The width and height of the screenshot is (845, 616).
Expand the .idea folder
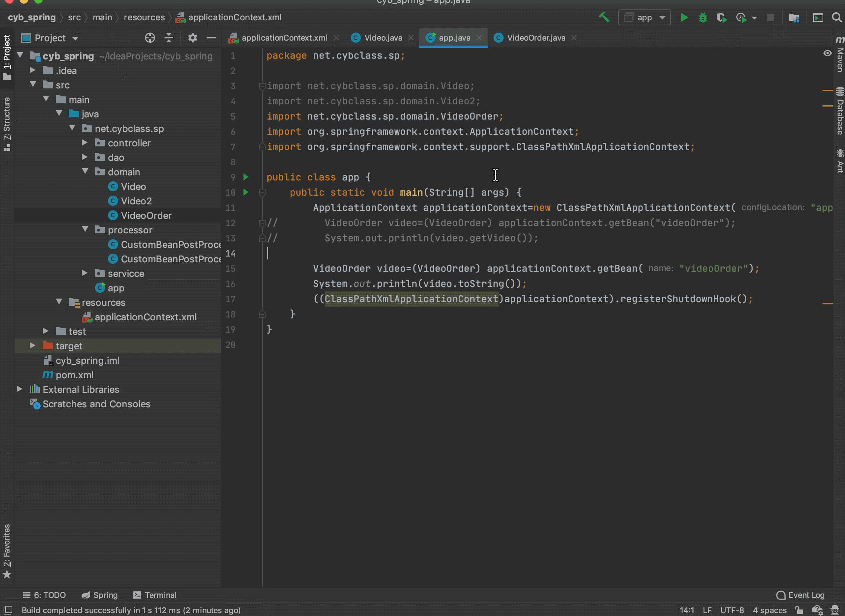pyautogui.click(x=33, y=70)
